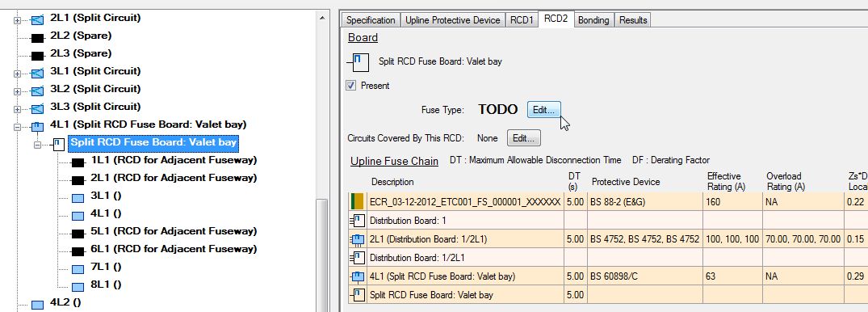868x312 pixels.
Task: Click Edit button for Circuits Covered By This RCD
Action: 524,138
